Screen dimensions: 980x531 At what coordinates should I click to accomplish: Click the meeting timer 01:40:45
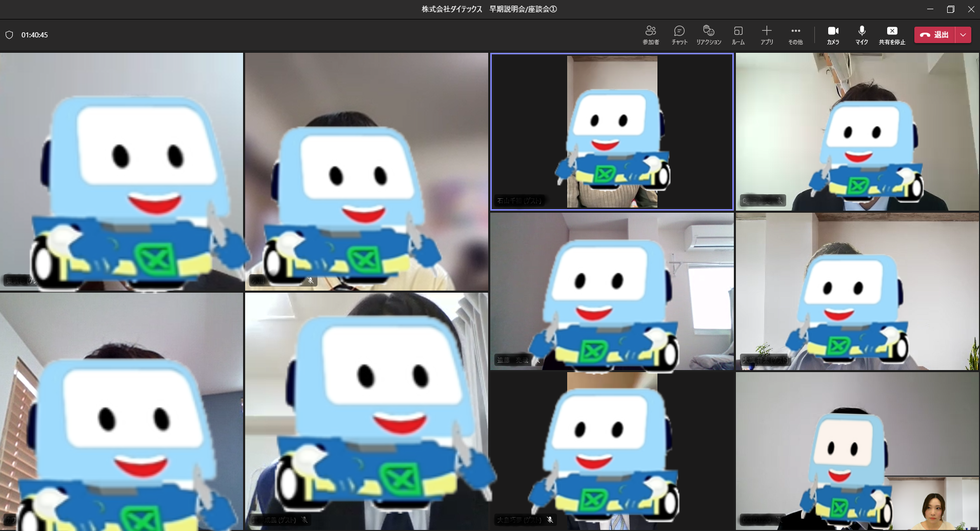[x=34, y=35]
